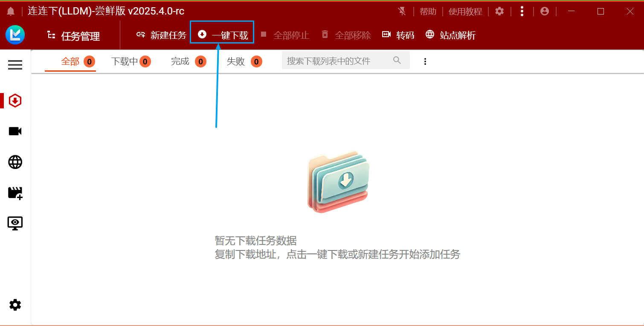Click the clapperboard add-media sidebar icon

pos(15,193)
